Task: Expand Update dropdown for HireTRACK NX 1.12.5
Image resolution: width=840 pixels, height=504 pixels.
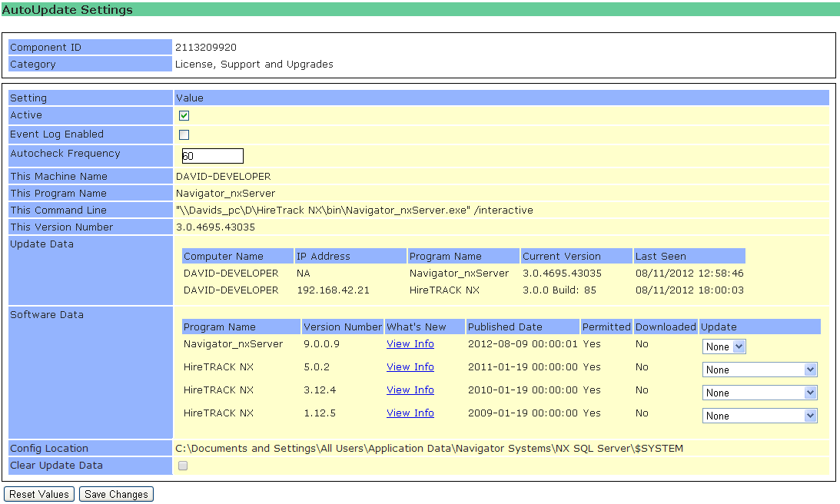Action: pos(759,416)
